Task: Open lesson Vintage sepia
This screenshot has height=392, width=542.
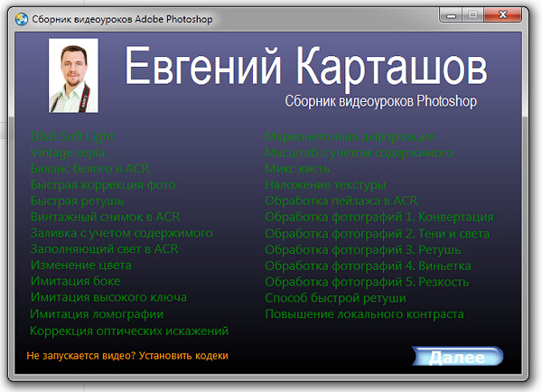Action: [x=68, y=153]
